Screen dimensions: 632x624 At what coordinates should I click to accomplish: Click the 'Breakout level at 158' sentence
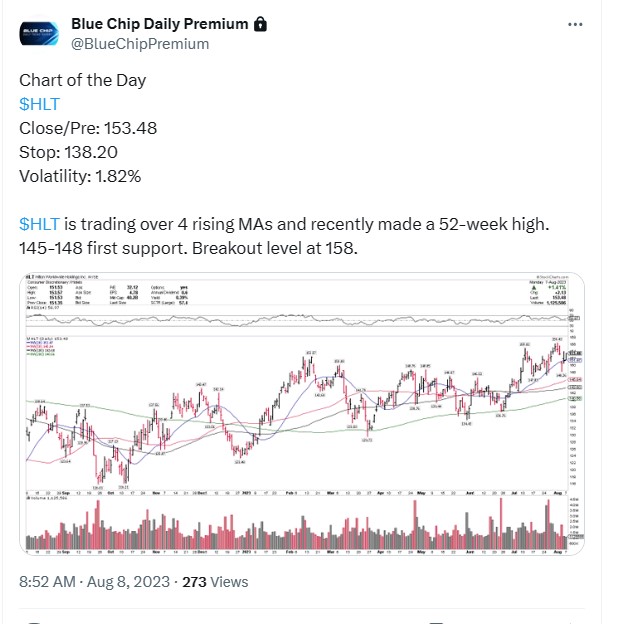coord(275,248)
